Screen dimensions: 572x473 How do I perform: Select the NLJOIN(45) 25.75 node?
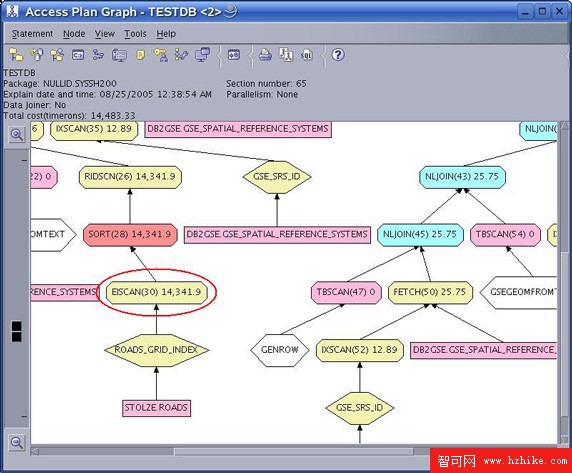click(420, 234)
